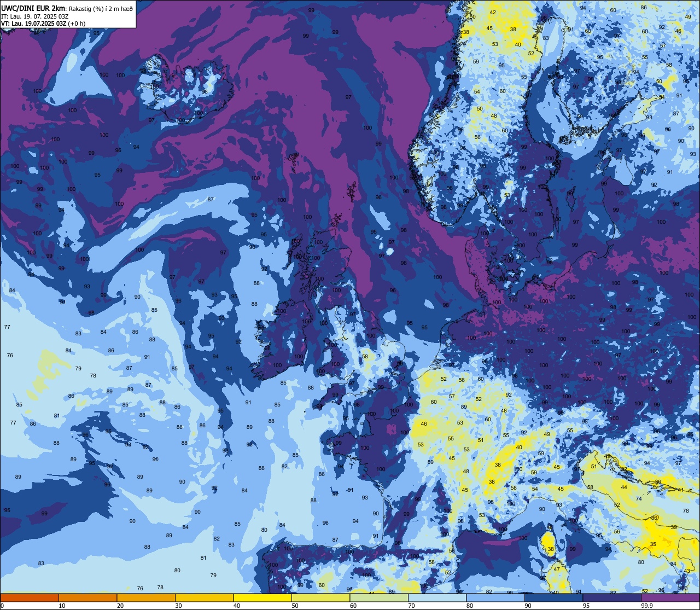
Task: Click the 80–90 medium blue legend swatch
Action: click(x=495, y=597)
